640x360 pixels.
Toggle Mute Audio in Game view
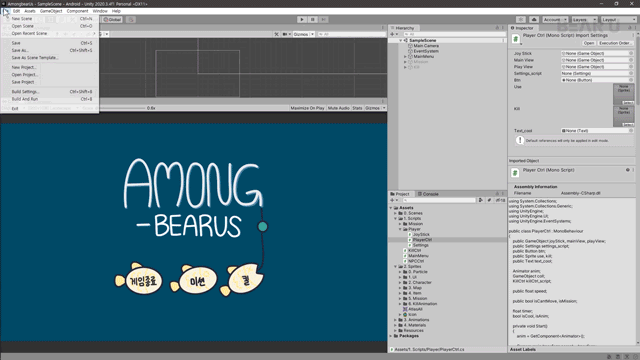(339, 108)
